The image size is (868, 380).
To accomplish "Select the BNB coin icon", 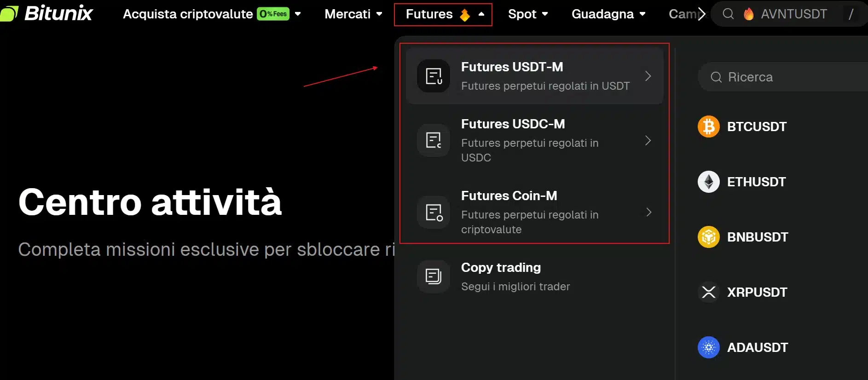I will [x=708, y=237].
